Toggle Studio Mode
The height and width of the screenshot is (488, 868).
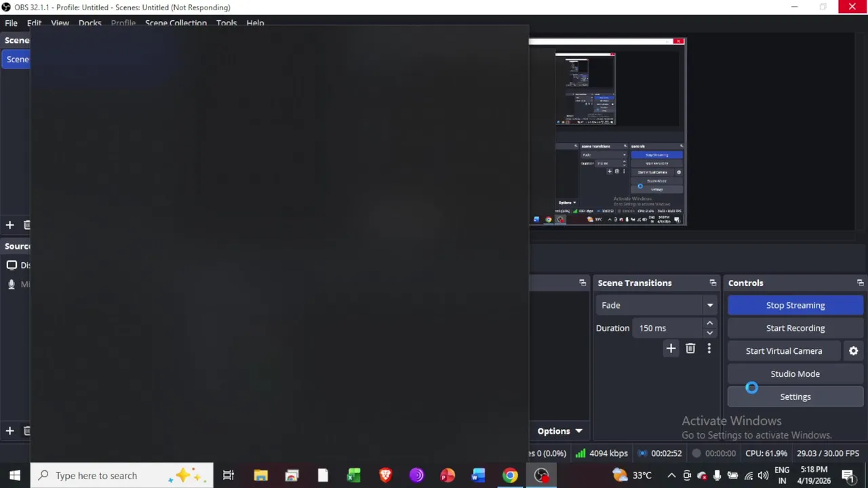pos(795,374)
